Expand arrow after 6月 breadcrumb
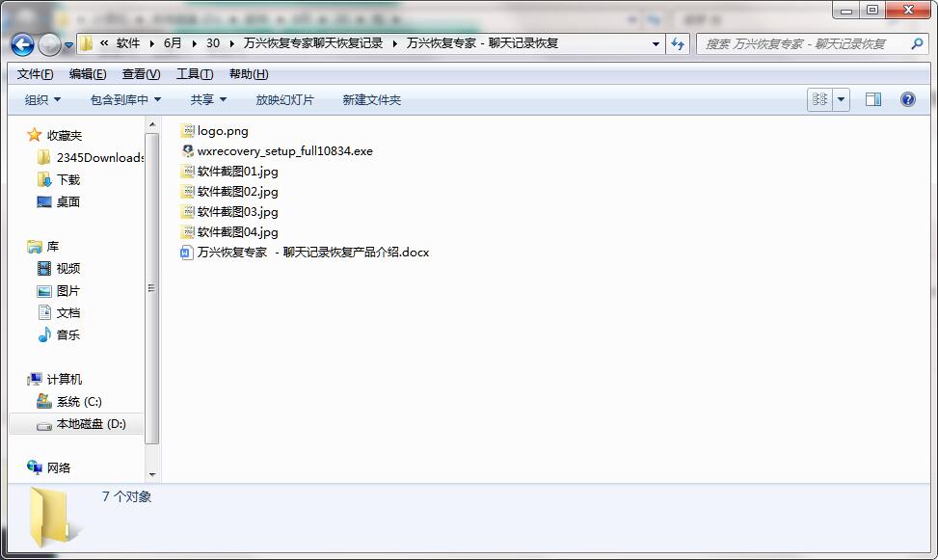938x560 pixels. [195, 43]
